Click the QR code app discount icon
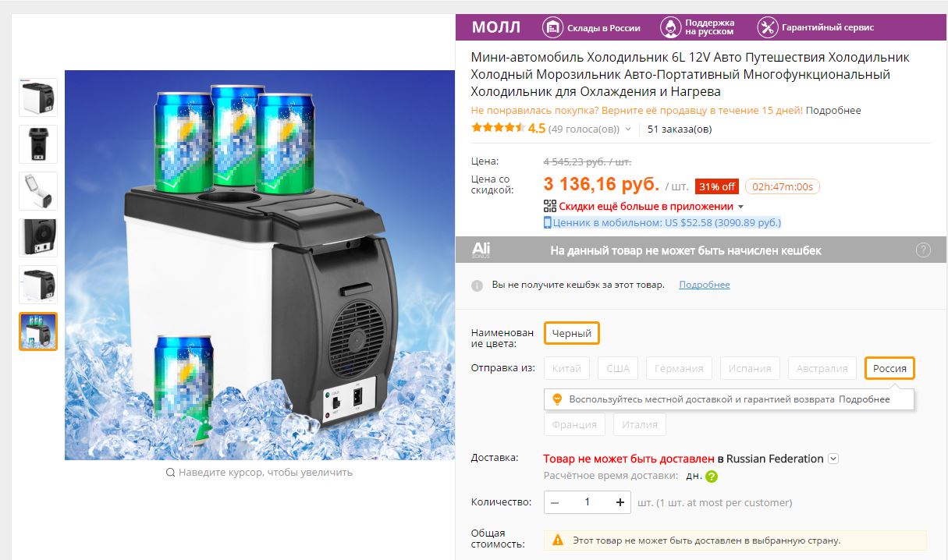Viewport: 948px width, 560px height. [x=550, y=207]
